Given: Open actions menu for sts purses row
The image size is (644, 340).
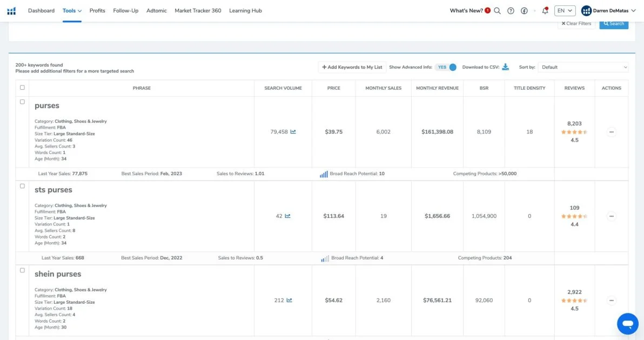Looking at the screenshot, I should coord(611,216).
